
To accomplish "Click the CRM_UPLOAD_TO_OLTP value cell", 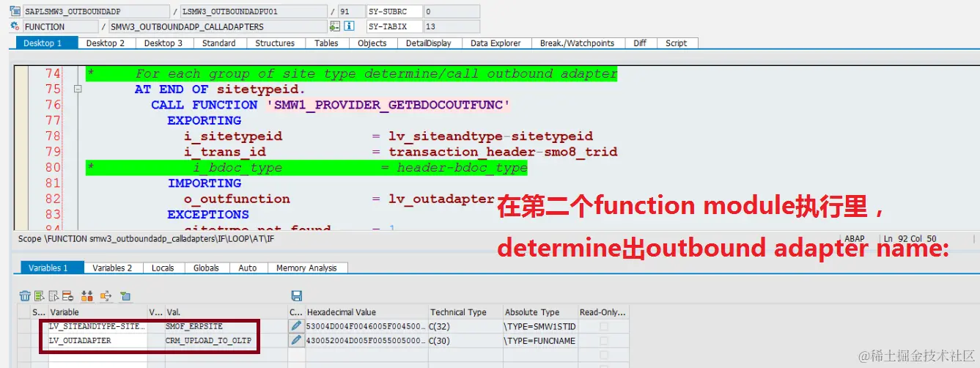I will coord(226,340).
